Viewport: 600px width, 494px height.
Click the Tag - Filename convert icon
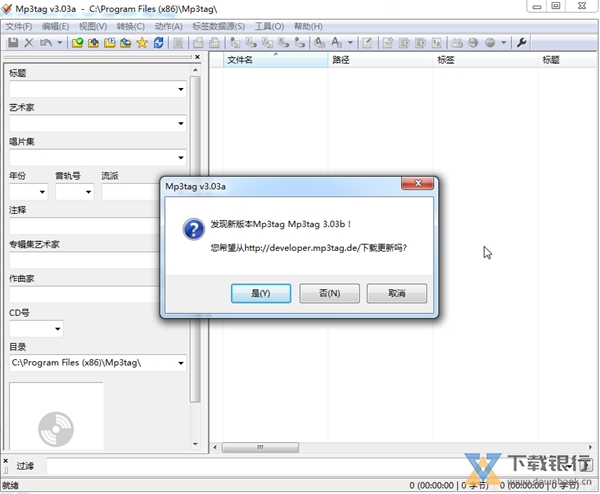pos(235,42)
